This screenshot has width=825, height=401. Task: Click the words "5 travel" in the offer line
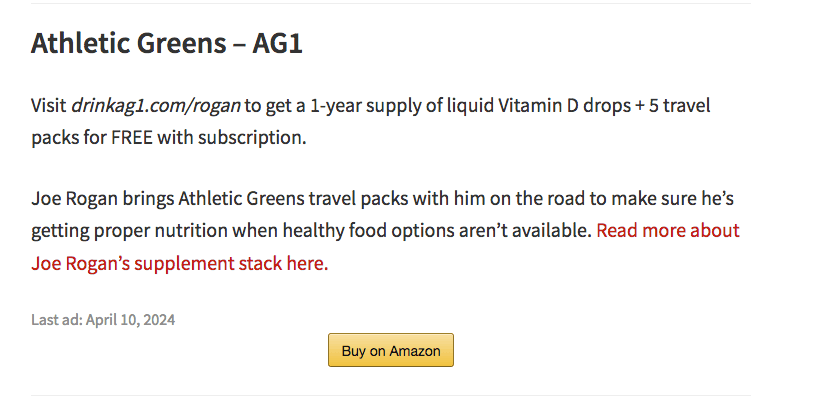[680, 105]
